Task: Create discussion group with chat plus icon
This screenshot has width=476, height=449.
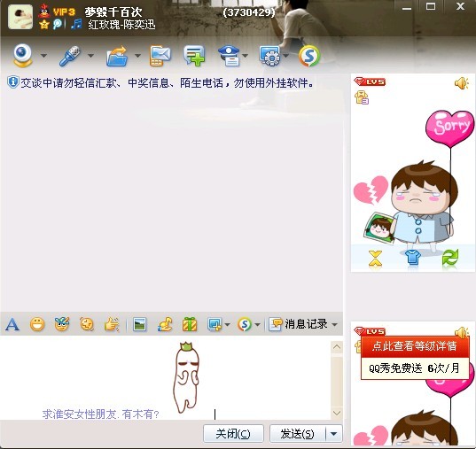Action: (194, 56)
